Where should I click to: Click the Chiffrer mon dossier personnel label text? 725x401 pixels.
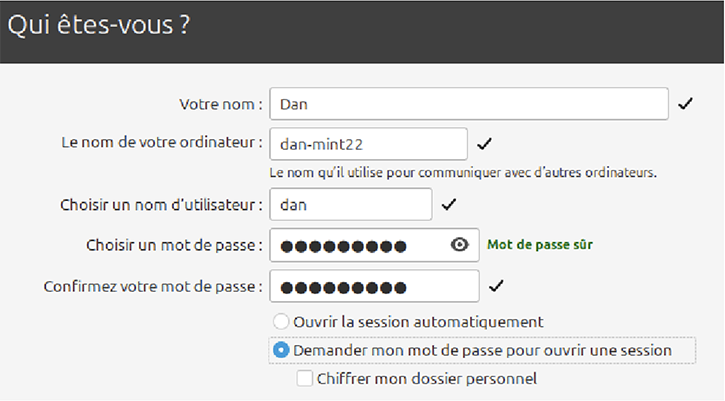[x=426, y=379]
